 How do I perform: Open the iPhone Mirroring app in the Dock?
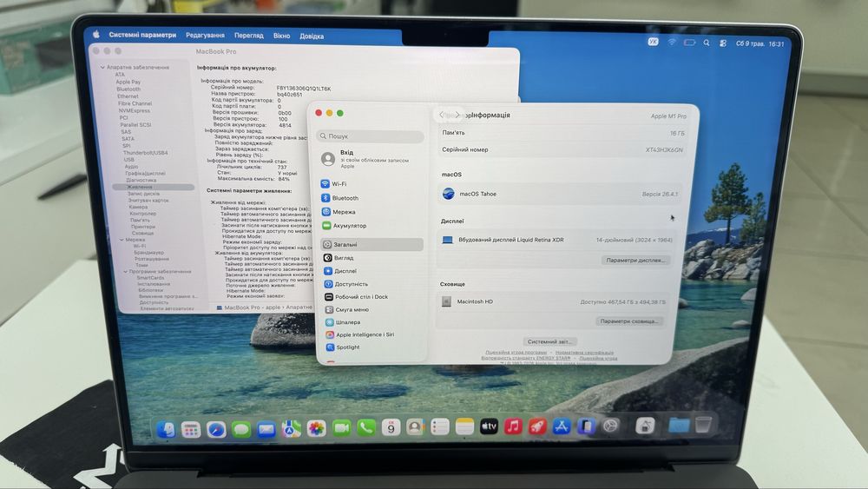pyautogui.click(x=586, y=426)
